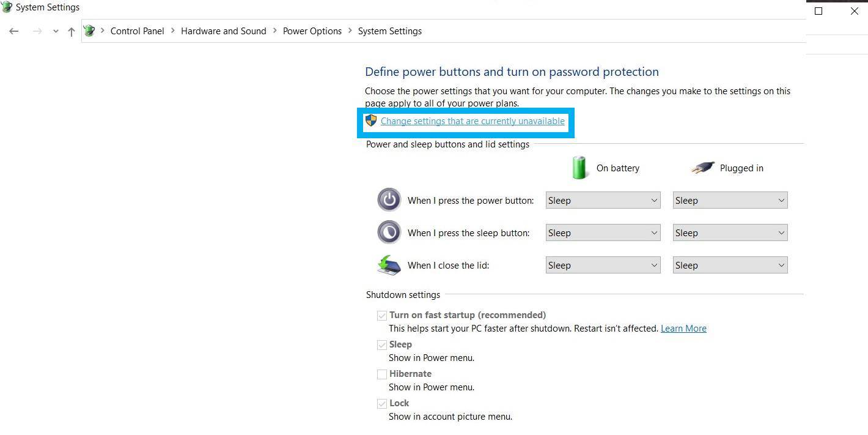Image resolution: width=868 pixels, height=435 pixels.
Task: Click Change settings that are currently unavailable
Action: [473, 121]
